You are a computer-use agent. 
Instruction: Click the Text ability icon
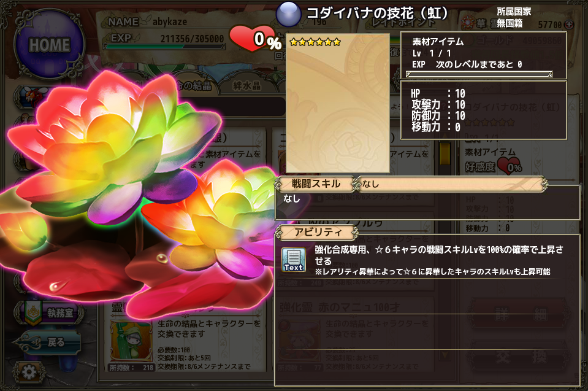[294, 260]
